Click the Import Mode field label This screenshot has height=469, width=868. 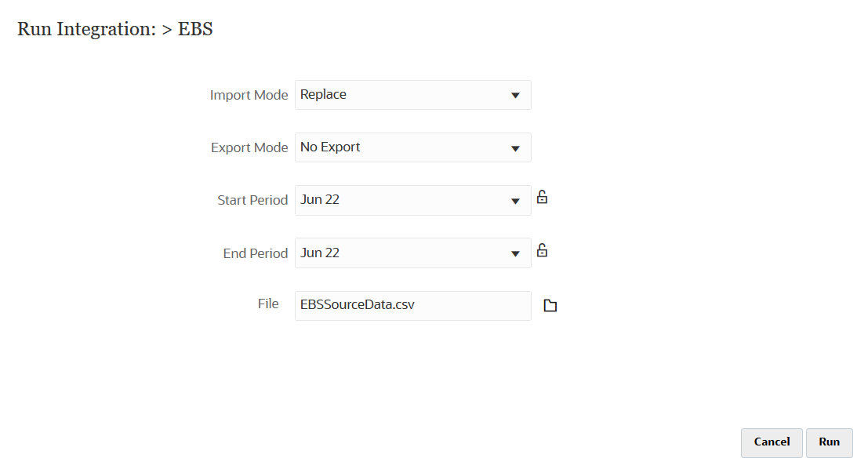point(249,95)
